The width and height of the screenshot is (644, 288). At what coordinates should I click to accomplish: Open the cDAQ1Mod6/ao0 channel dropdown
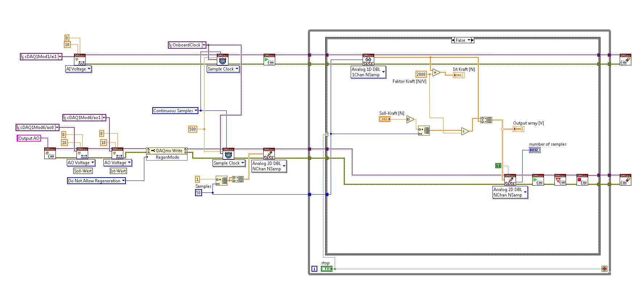click(x=57, y=127)
